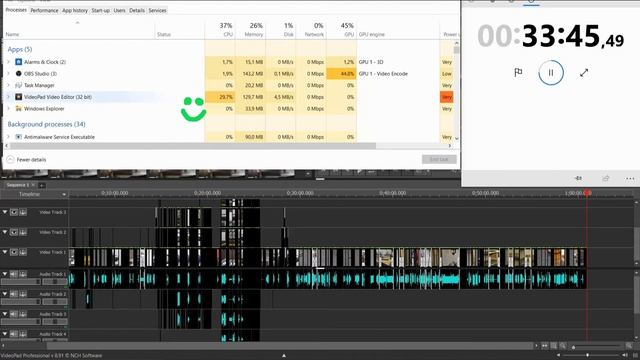This screenshot has width=640, height=360.
Task: Sort processes by the Memory column header
Action: [250, 29]
